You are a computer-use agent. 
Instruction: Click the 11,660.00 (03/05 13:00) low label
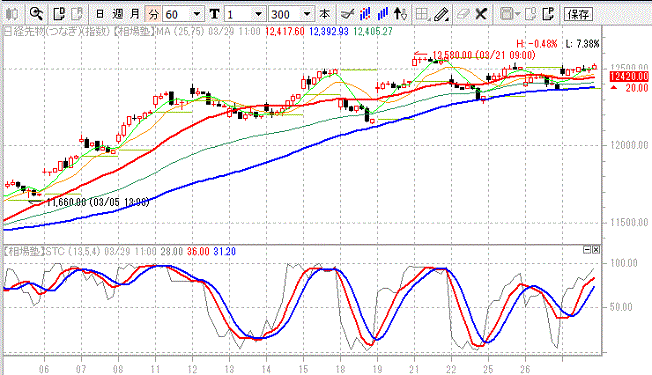click(97, 202)
